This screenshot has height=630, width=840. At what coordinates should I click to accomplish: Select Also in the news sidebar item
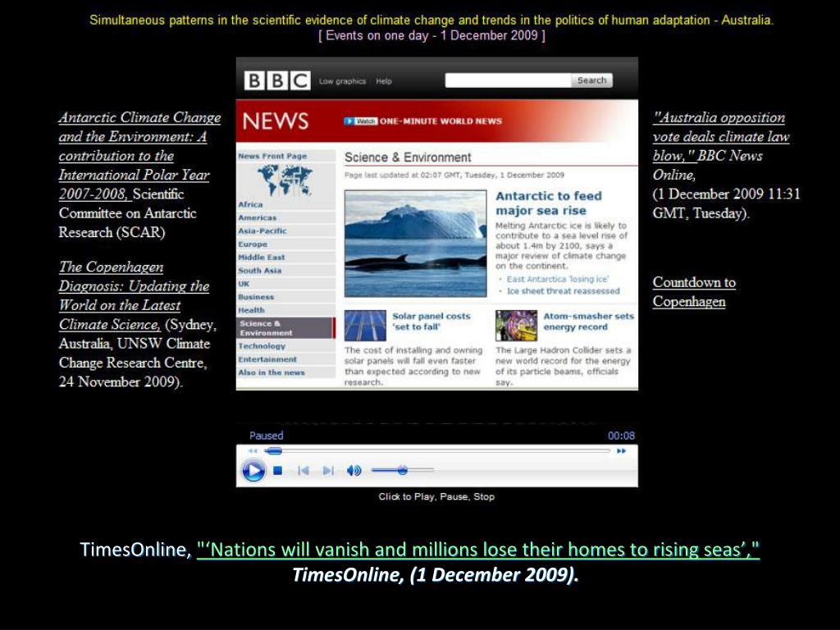pos(271,372)
